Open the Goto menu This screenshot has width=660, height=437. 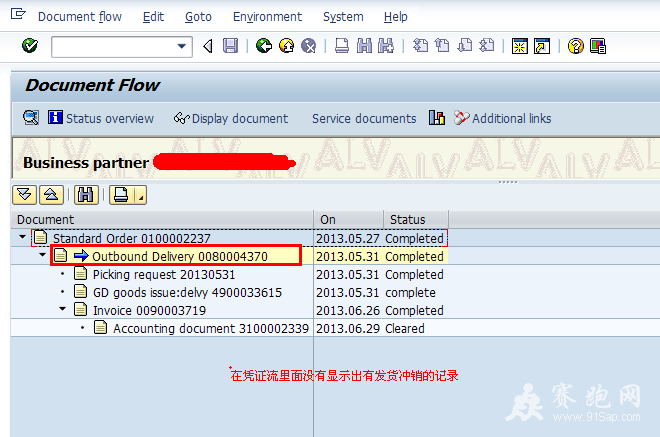point(198,17)
